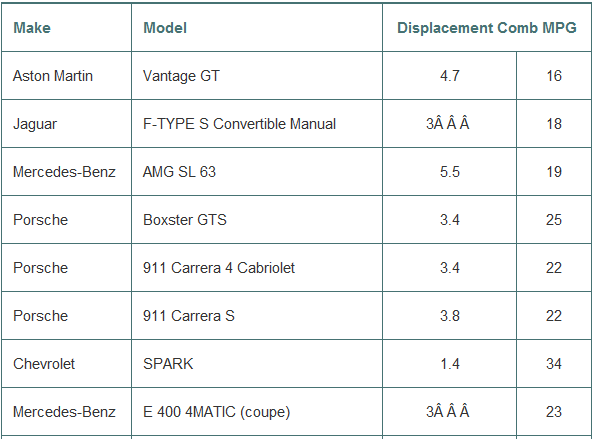Click the Boxster GTS model cell
The height and width of the screenshot is (439, 593).
[257, 220]
